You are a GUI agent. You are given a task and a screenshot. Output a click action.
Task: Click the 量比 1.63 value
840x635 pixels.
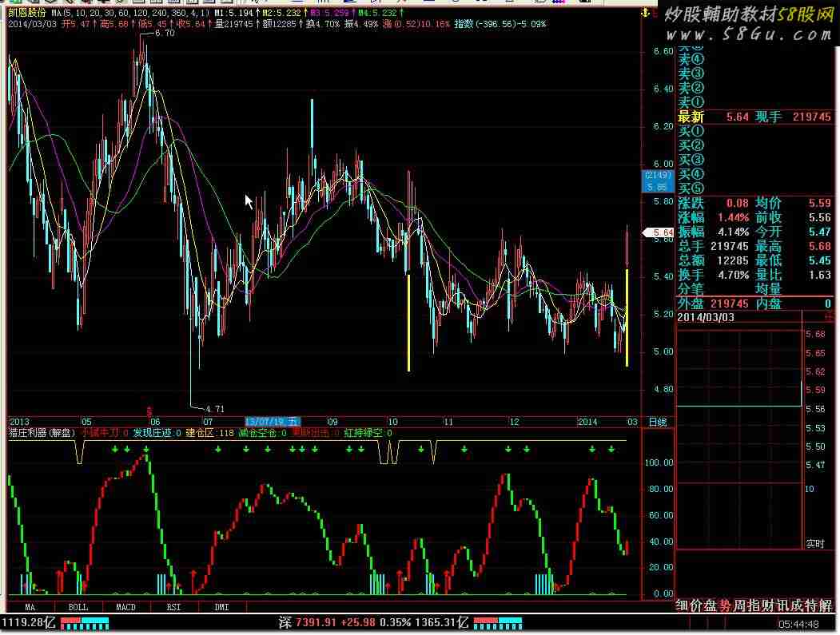(x=820, y=276)
